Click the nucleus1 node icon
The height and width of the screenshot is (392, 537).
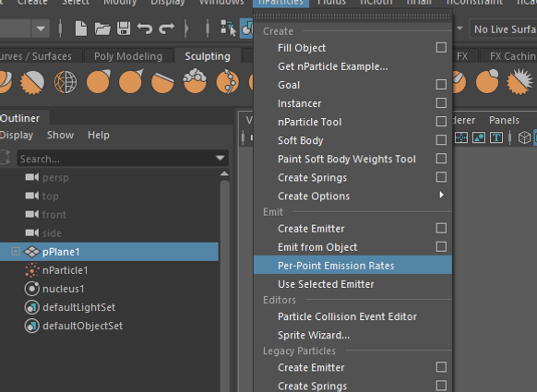click(32, 289)
